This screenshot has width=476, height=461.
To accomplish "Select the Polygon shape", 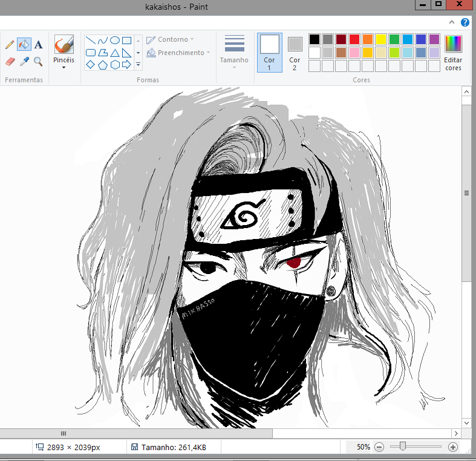I will (x=103, y=53).
